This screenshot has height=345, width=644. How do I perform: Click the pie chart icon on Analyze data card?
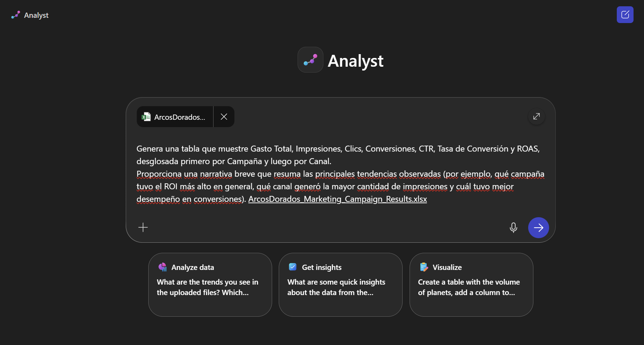tap(162, 267)
